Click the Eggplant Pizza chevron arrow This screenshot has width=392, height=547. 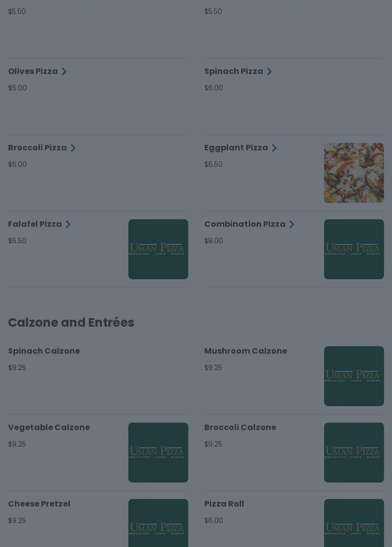pos(274,148)
